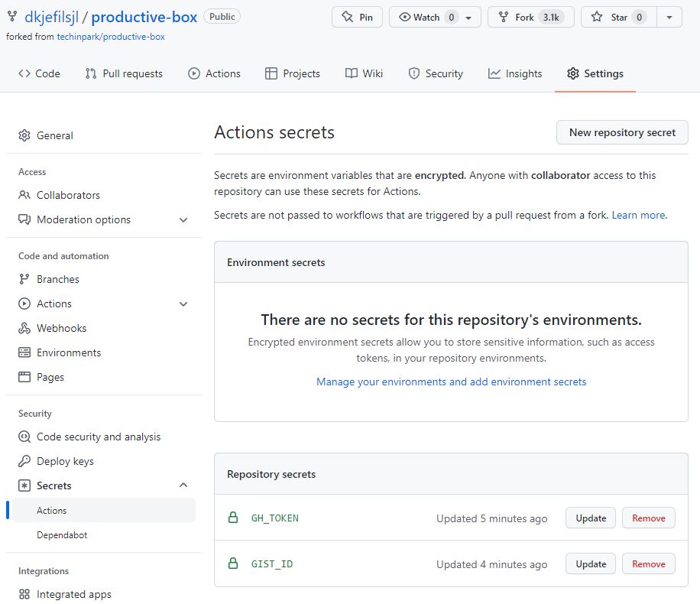Click New repository secret button
Viewport: 700px width, 604px height.
tap(622, 132)
